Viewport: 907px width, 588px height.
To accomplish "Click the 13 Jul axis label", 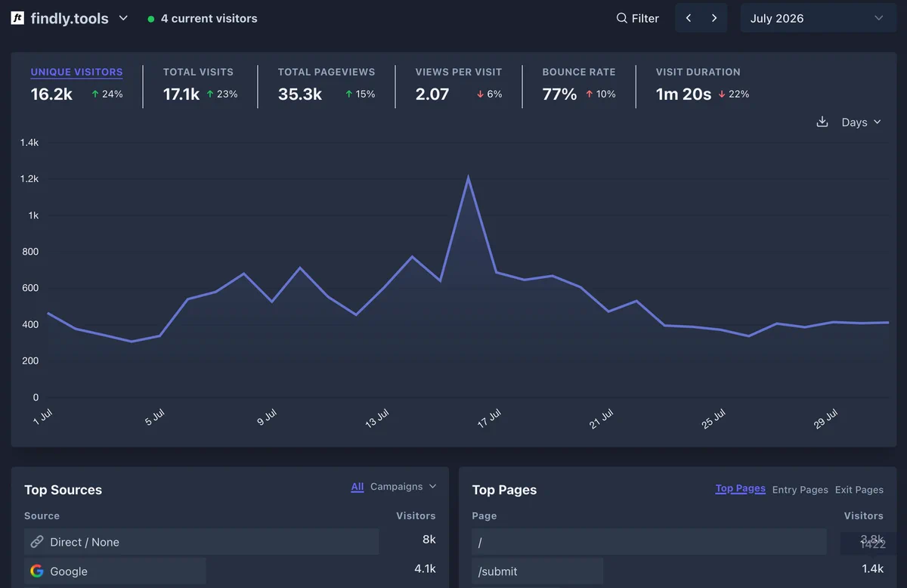I will pyautogui.click(x=376, y=419).
